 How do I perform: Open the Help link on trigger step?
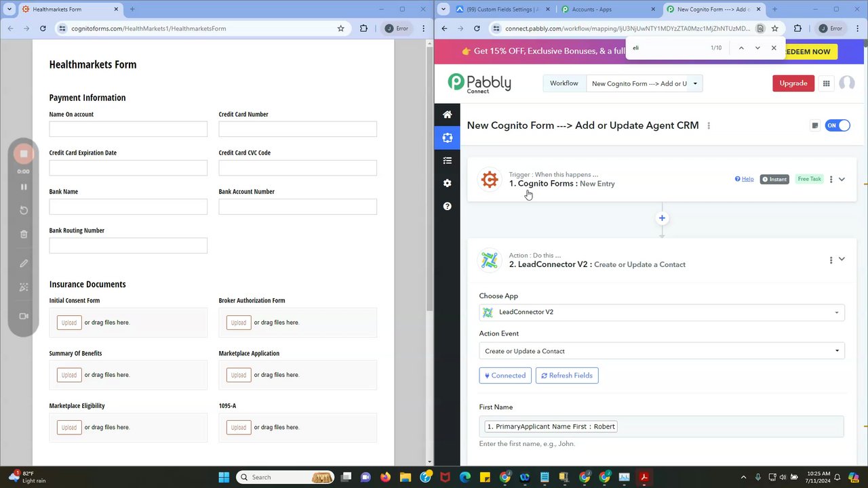(x=744, y=179)
